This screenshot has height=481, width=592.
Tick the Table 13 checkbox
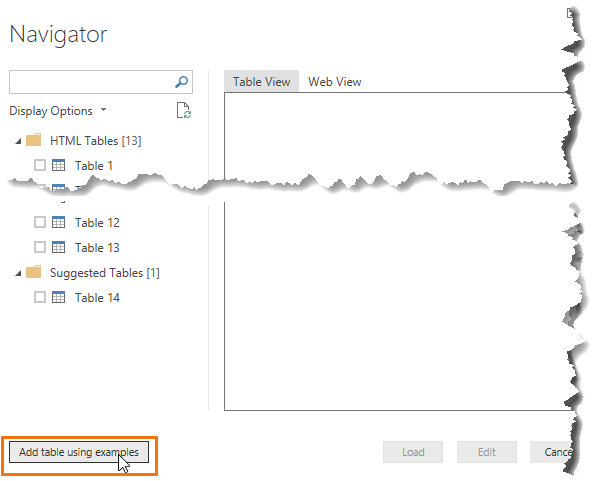[40, 247]
